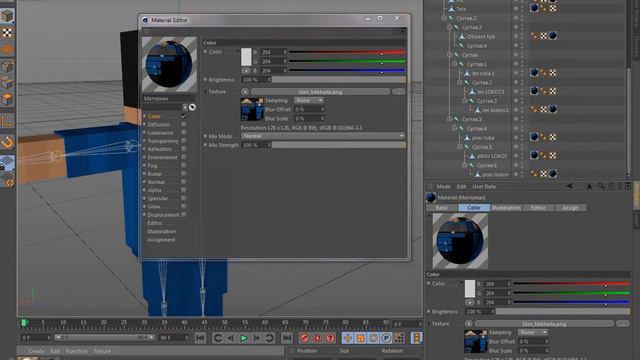Open User Data menu in Attributes panel
Screen dimensions: 640x360
pyautogui.click(x=484, y=187)
